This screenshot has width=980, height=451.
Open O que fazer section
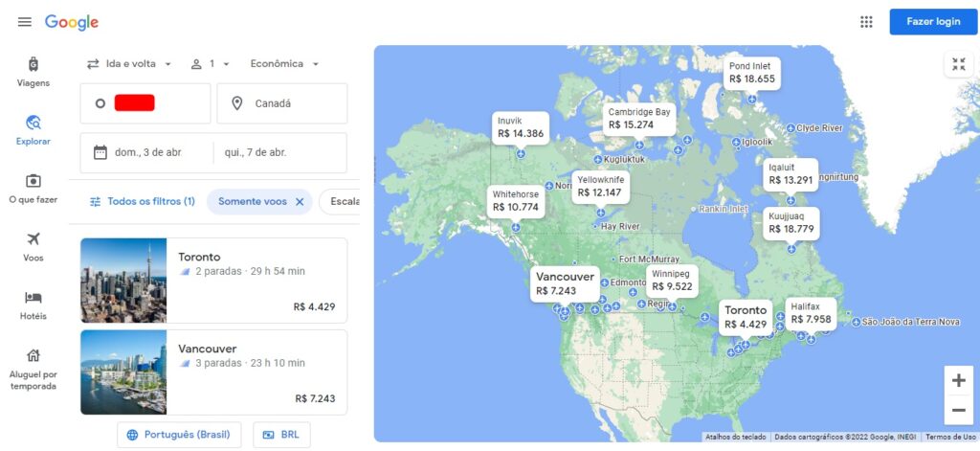coord(33,189)
